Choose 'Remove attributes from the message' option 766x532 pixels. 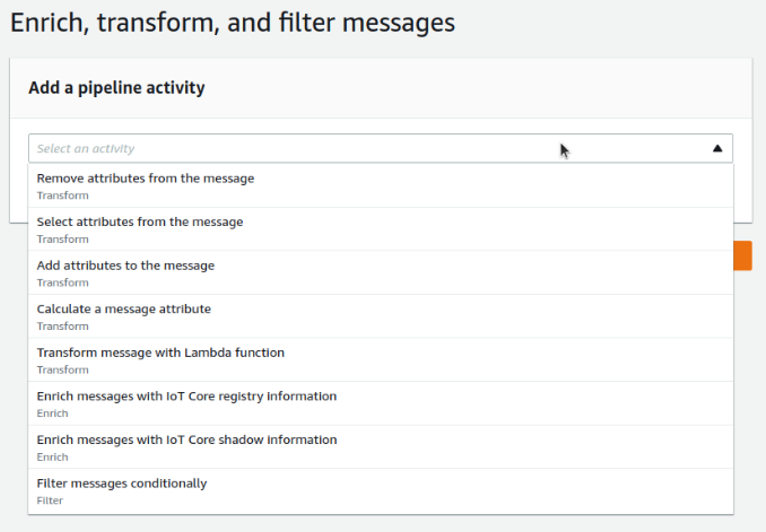(145, 179)
